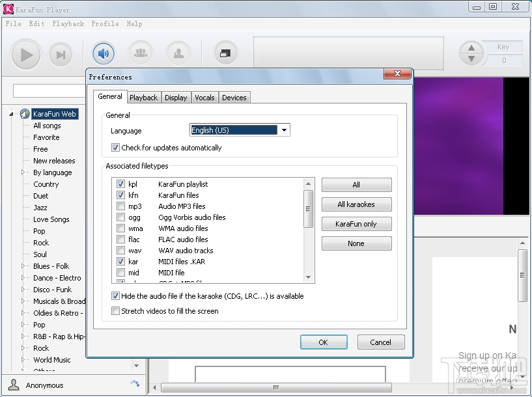Switch to the Playback tab

[143, 98]
